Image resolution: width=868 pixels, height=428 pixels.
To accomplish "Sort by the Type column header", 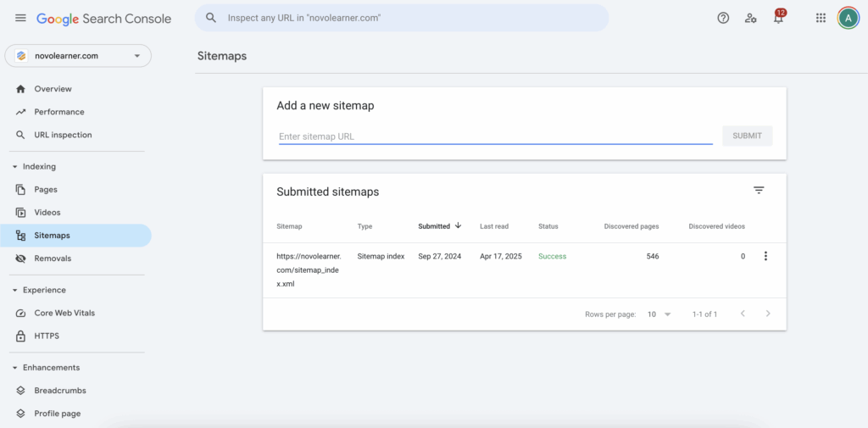I will coord(364,226).
